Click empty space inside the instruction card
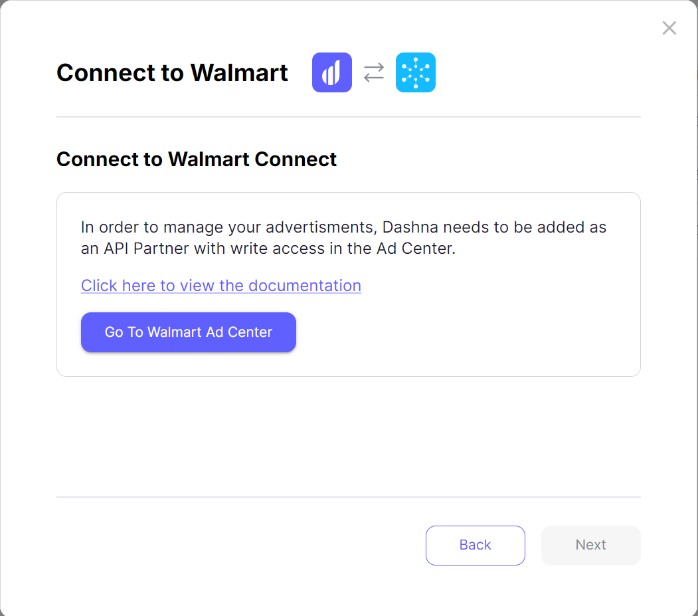 (465, 332)
